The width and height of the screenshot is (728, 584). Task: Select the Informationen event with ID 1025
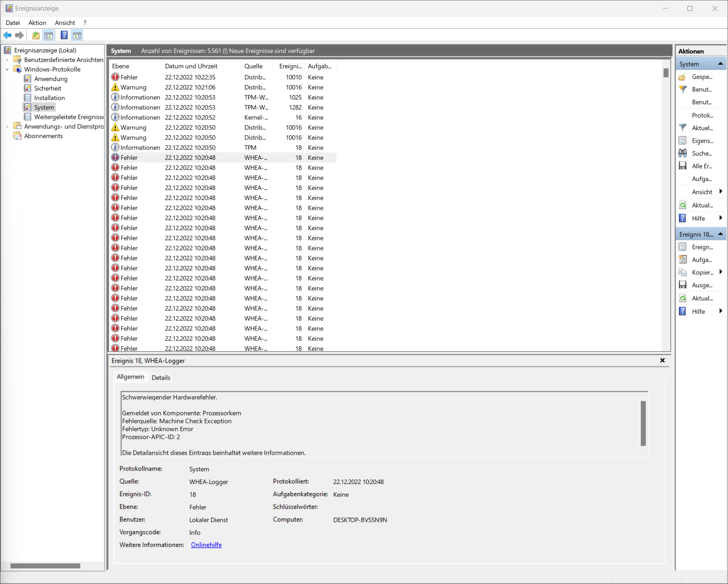(223, 97)
